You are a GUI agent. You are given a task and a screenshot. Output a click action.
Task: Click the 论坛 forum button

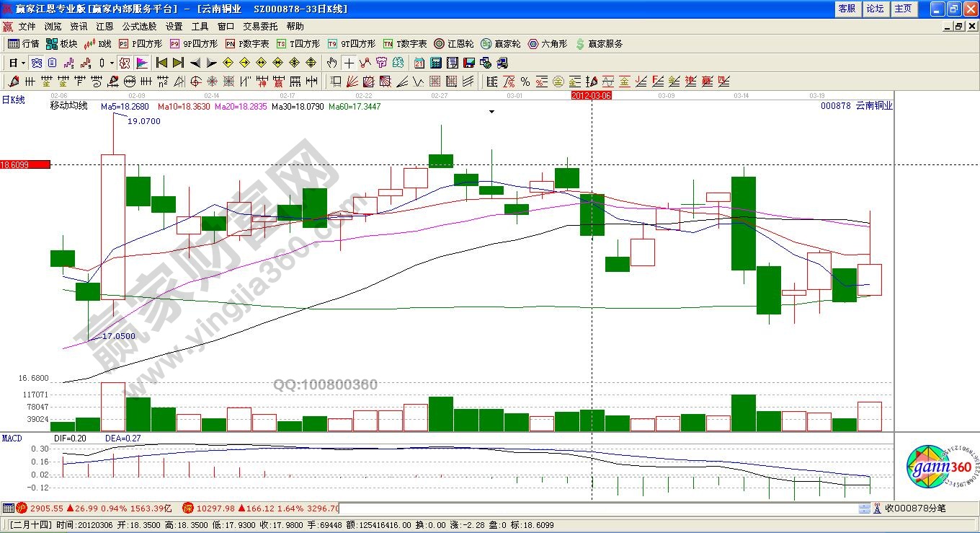point(875,9)
